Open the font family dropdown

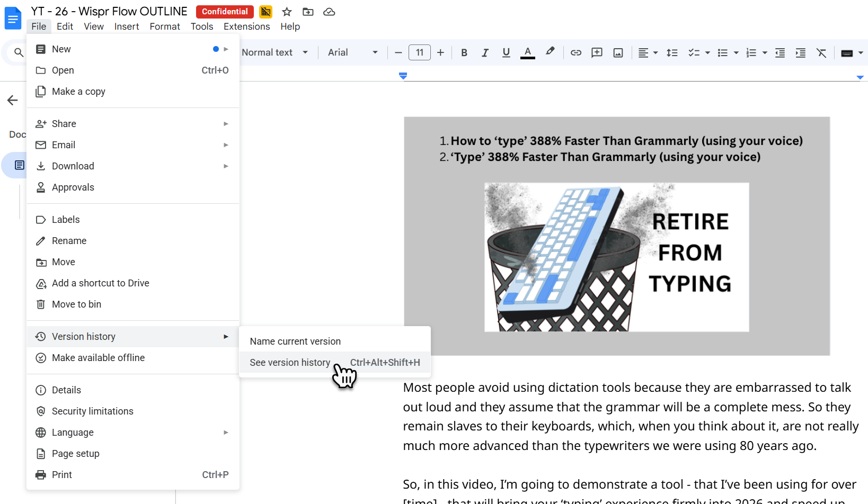[x=352, y=52]
